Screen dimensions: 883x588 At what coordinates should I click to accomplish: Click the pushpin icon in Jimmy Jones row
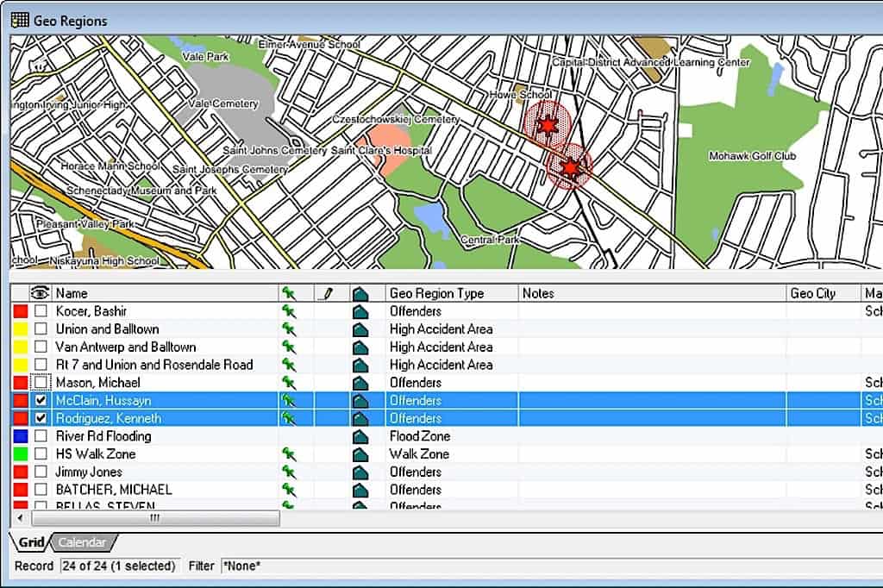click(x=289, y=472)
